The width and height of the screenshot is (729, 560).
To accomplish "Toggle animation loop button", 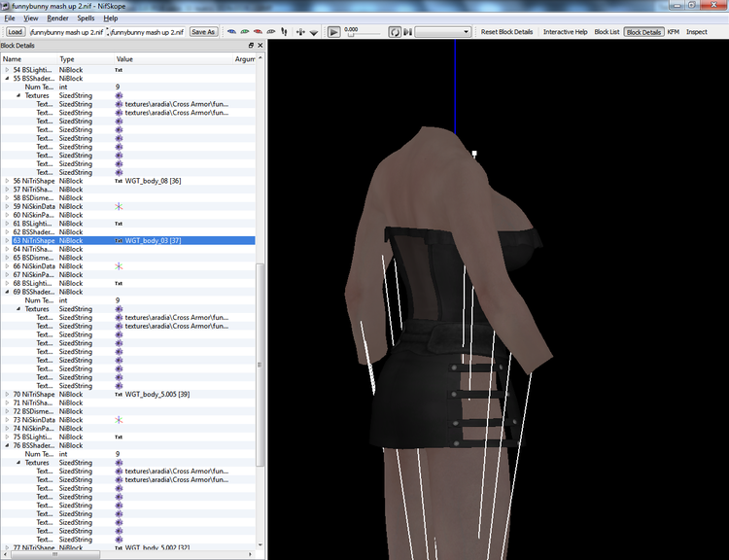I will pos(395,32).
